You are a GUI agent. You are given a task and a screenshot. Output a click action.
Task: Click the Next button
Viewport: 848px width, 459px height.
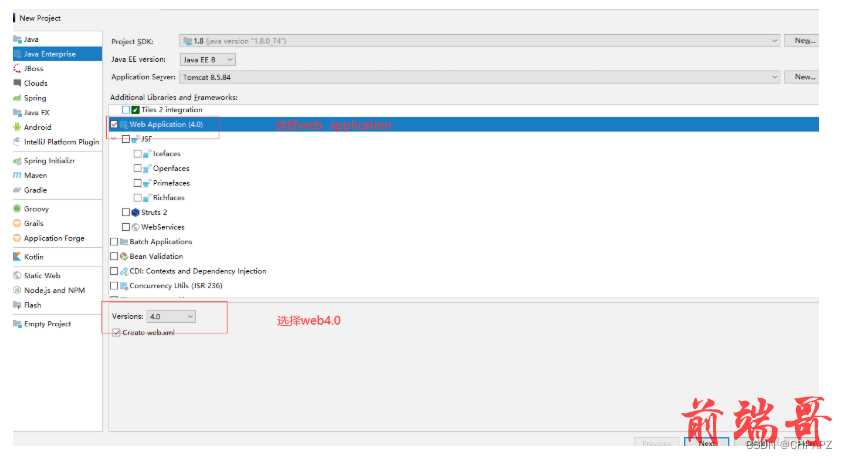tap(706, 443)
